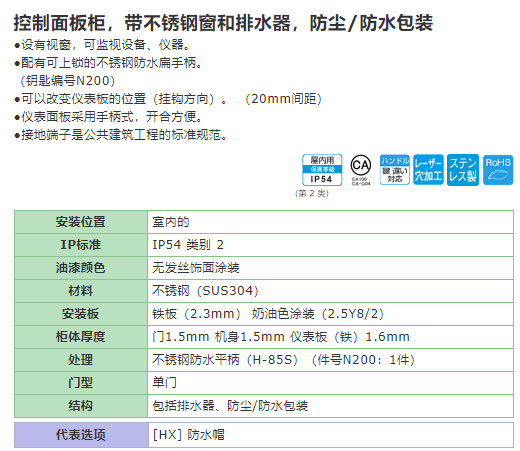Click the 处理 handle row header
The image size is (520, 451).
[x=81, y=360]
